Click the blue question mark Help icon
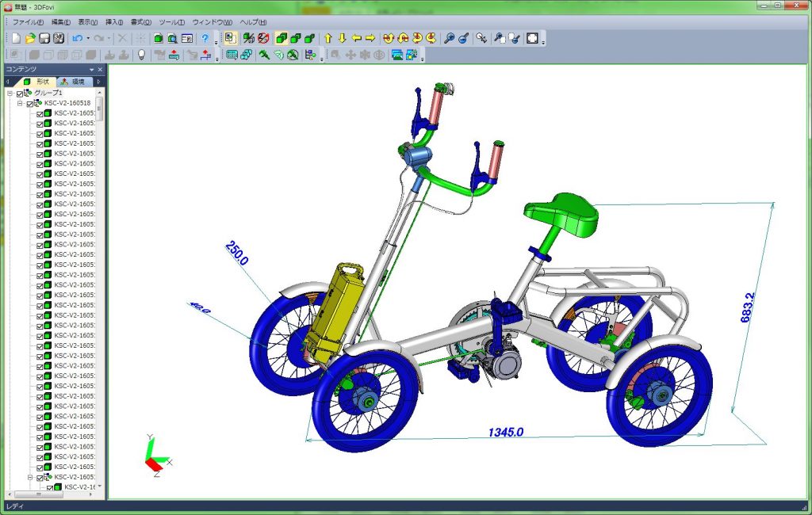The width and height of the screenshot is (812, 515). 205,38
